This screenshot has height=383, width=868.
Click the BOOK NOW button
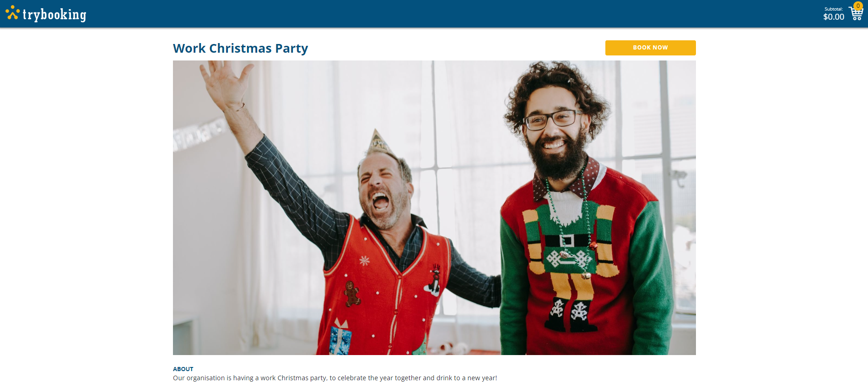650,48
